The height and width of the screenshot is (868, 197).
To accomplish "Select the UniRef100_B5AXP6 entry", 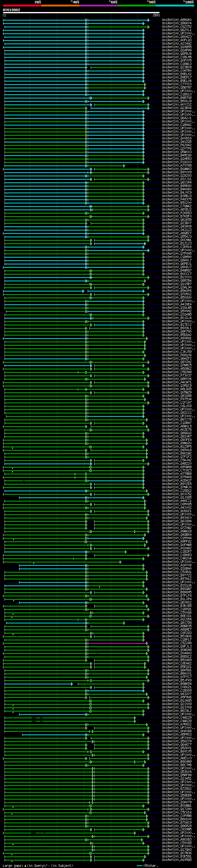I will [177, 291].
